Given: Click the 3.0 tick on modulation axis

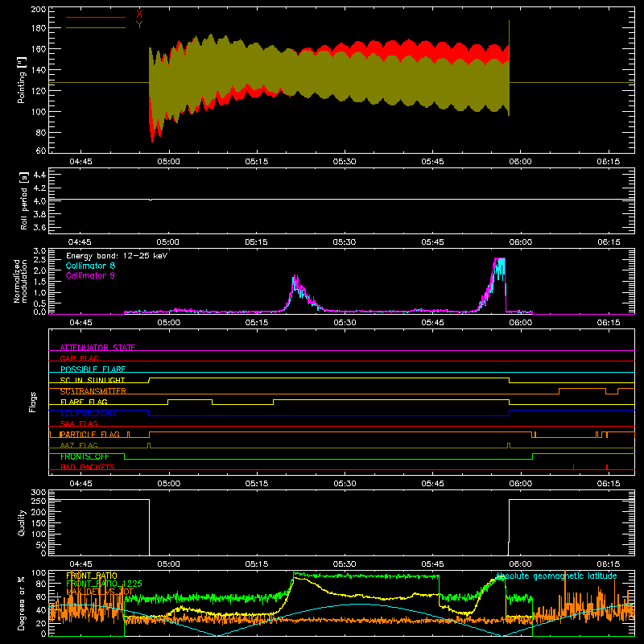Looking at the screenshot, I should (39, 251).
